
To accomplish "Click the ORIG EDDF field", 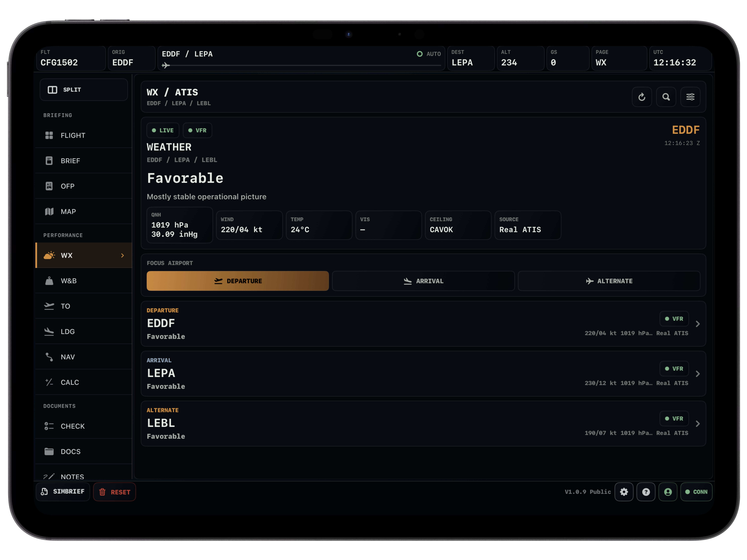I will (132, 58).
